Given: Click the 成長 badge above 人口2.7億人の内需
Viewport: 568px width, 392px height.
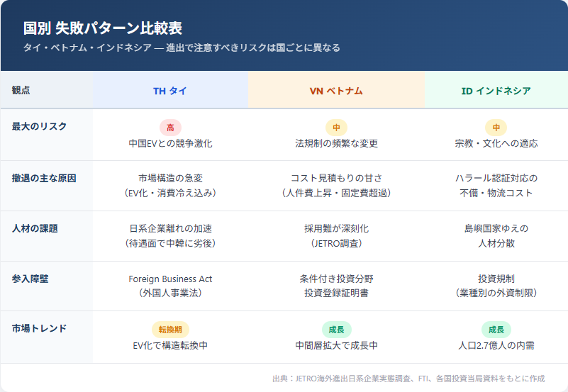Looking at the screenshot, I should 496,330.
